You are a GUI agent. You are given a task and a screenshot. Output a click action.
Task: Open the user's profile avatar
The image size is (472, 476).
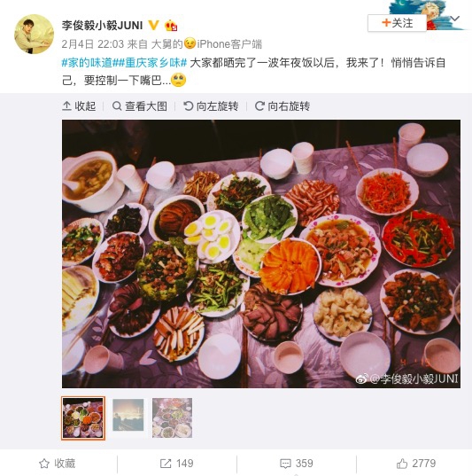click(x=34, y=34)
